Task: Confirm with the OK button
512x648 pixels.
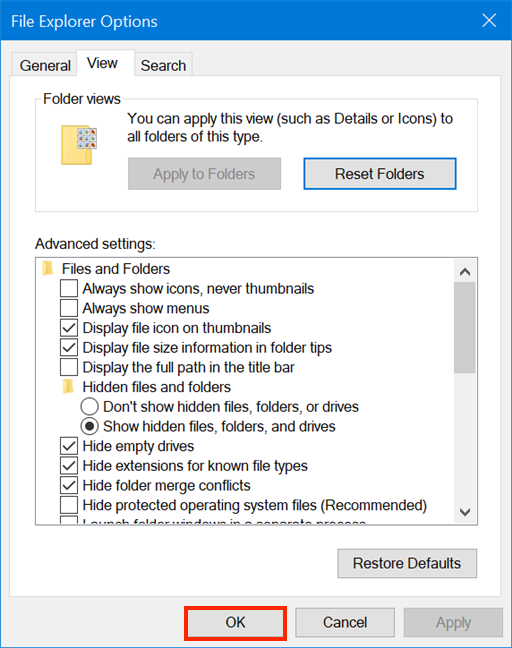Action: pos(236,622)
